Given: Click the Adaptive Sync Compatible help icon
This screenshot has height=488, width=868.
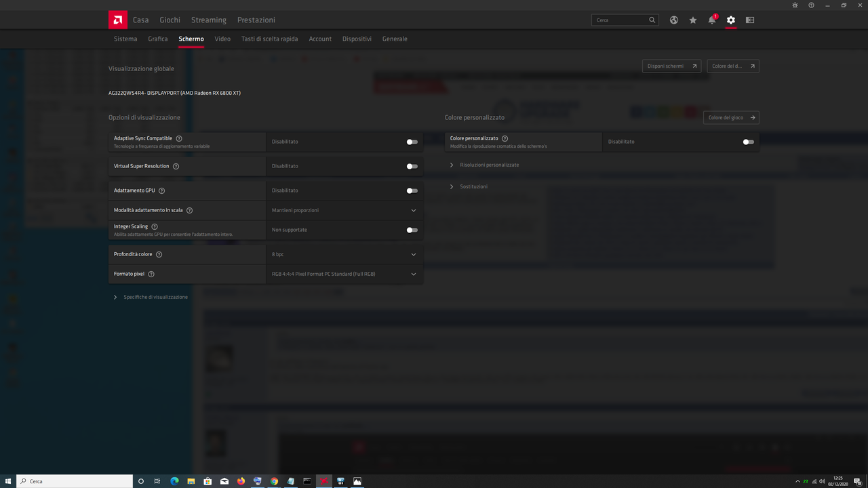Looking at the screenshot, I should coord(178,138).
